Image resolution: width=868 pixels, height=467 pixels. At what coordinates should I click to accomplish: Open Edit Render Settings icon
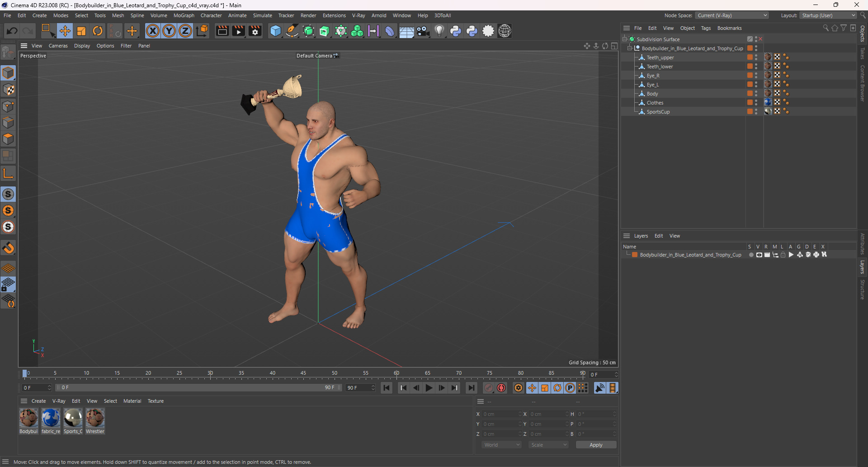click(255, 31)
